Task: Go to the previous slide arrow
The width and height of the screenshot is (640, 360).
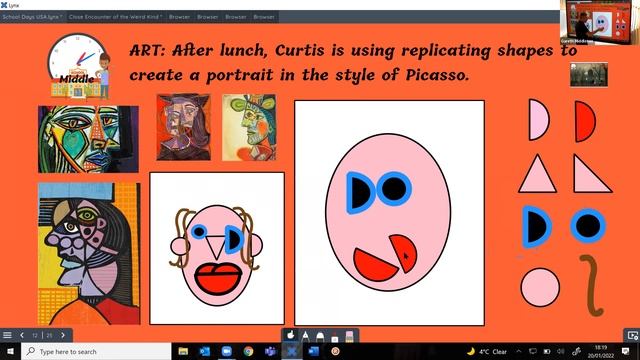Action: point(22,335)
